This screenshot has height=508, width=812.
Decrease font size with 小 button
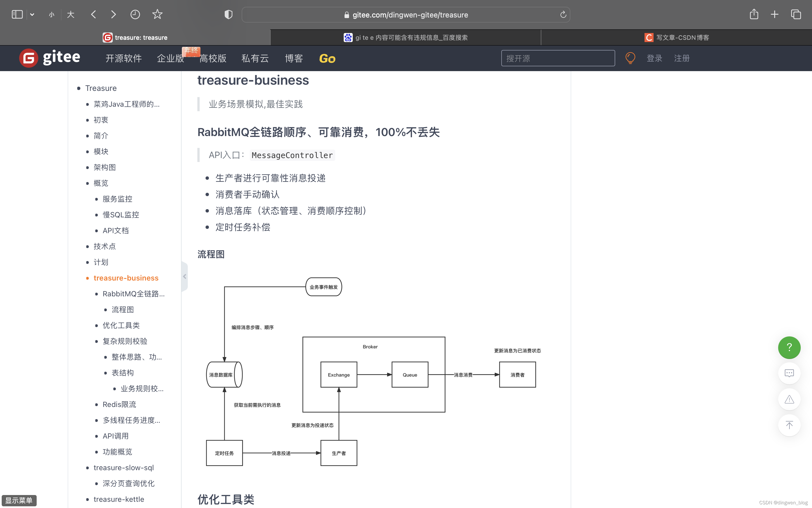(x=51, y=14)
